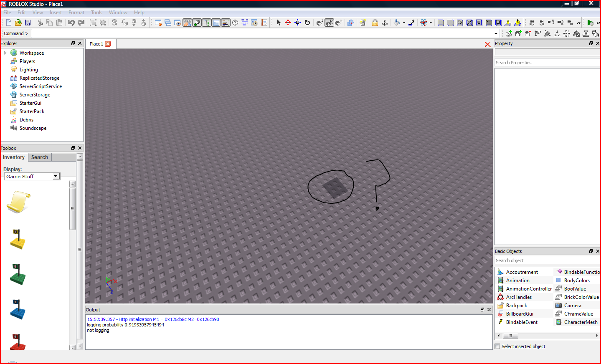The height and width of the screenshot is (364, 601).
Task: Toggle the Basic Objects panel toolbar button
Action: pos(197,23)
